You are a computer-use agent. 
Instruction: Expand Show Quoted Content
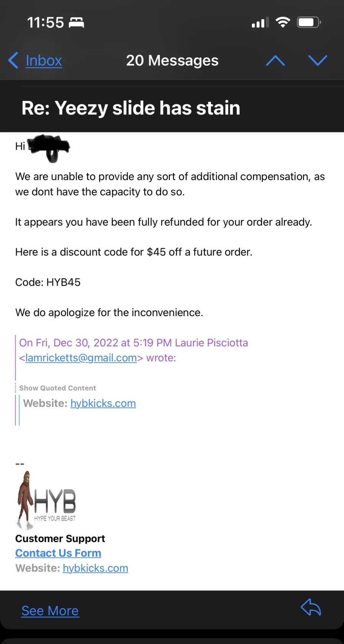click(58, 388)
